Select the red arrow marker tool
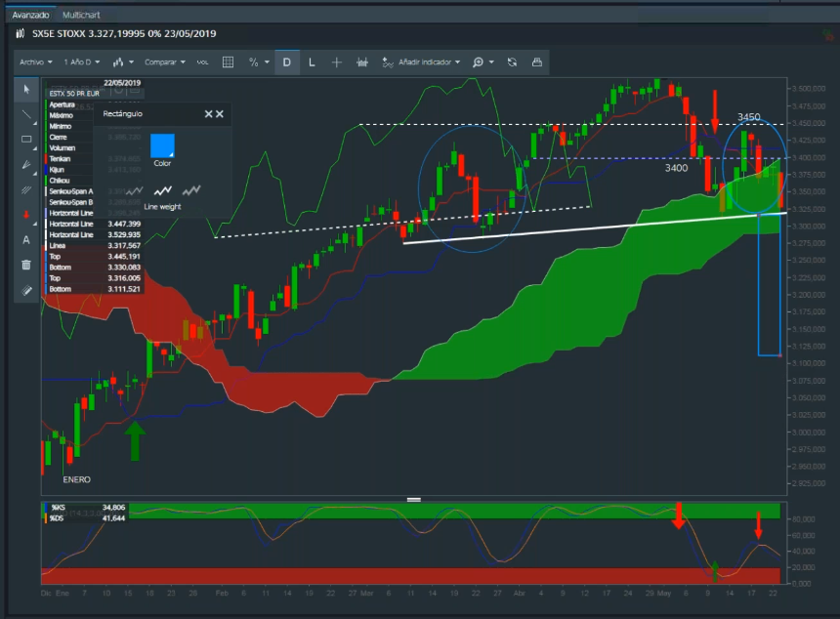The height and width of the screenshot is (619, 840). tap(26, 214)
